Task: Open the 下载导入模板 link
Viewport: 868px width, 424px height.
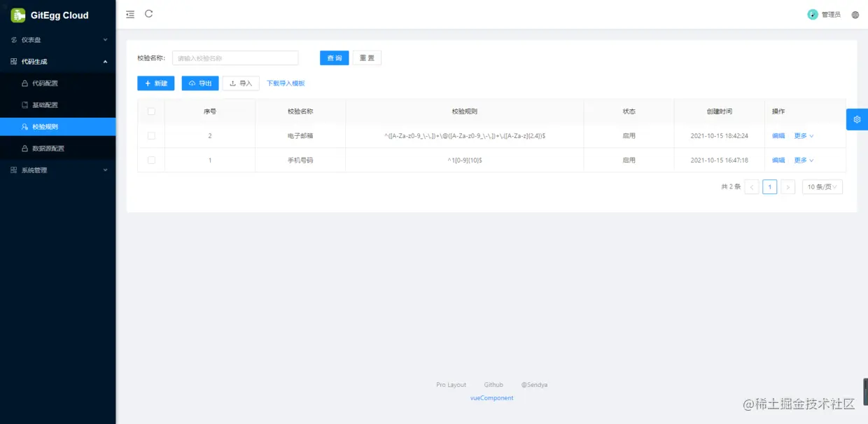Action: (286, 83)
